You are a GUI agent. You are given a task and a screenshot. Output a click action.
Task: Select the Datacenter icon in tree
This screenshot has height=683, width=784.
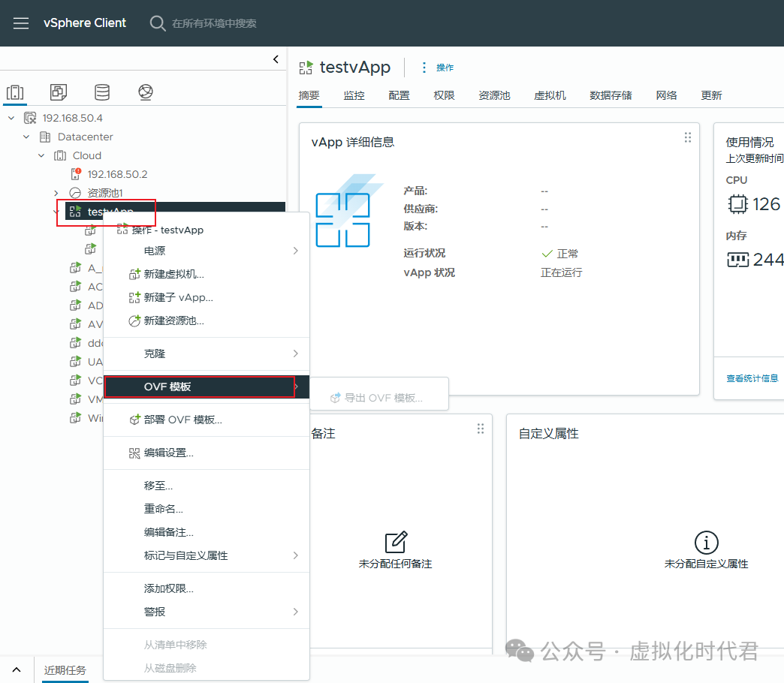(x=45, y=137)
